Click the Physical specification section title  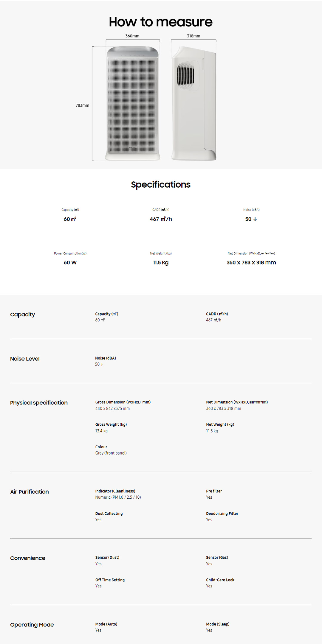pyautogui.click(x=39, y=403)
